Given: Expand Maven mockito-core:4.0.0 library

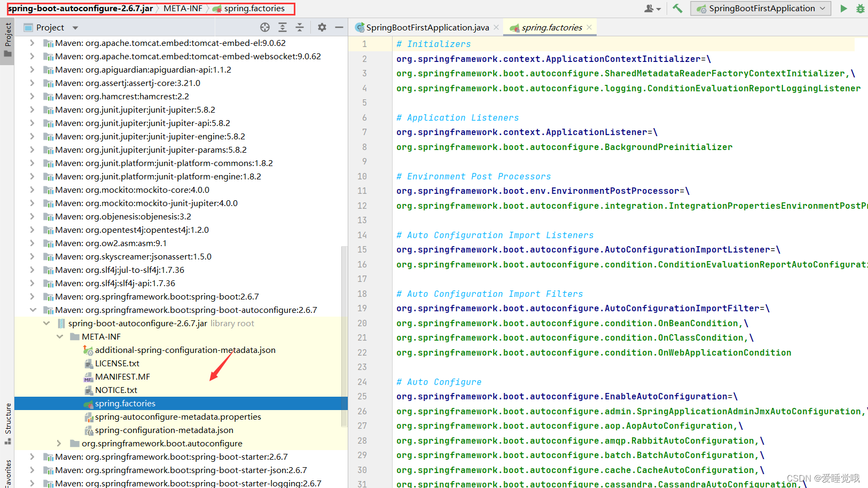Looking at the screenshot, I should [x=33, y=190].
